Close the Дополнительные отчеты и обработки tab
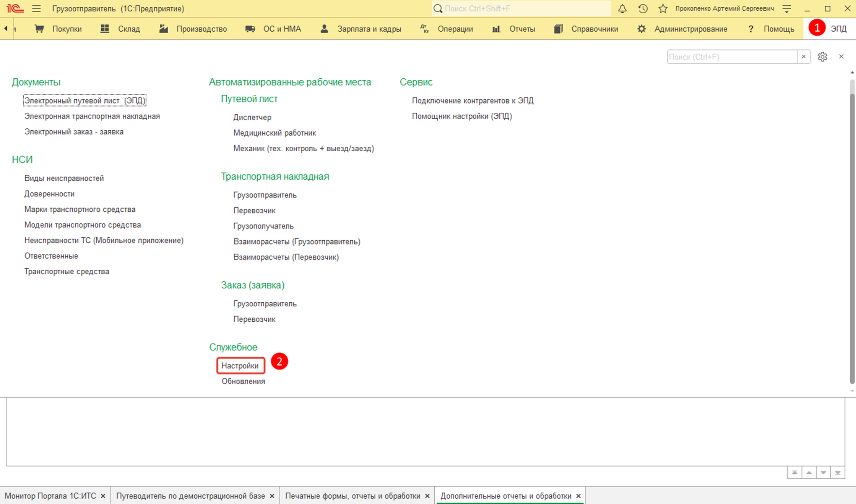Screen dimensions: 856x504 [x=578, y=496]
